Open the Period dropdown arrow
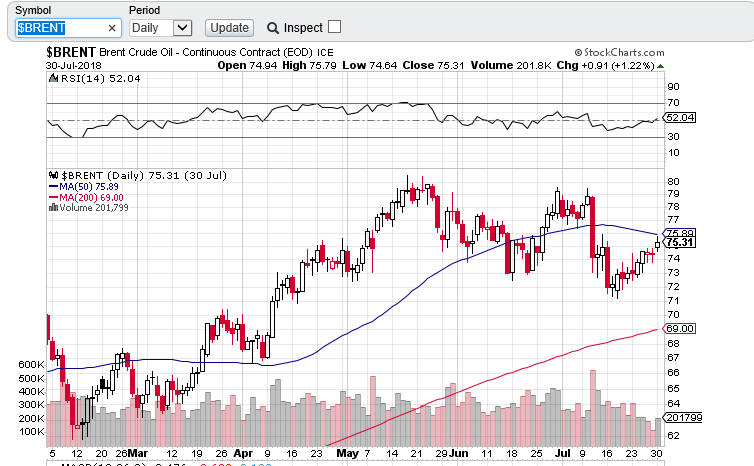This screenshot has height=466, width=754. pos(183,28)
